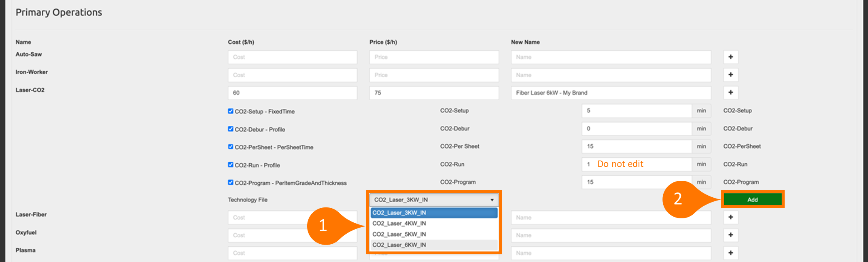Viewport: 868px width, 262px height.
Task: Uncheck the CO2-Setup - FixedTime checkbox
Action: (x=230, y=111)
